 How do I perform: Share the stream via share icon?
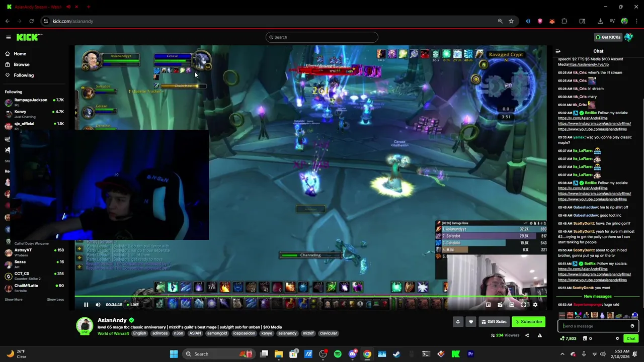pyautogui.click(x=527, y=335)
